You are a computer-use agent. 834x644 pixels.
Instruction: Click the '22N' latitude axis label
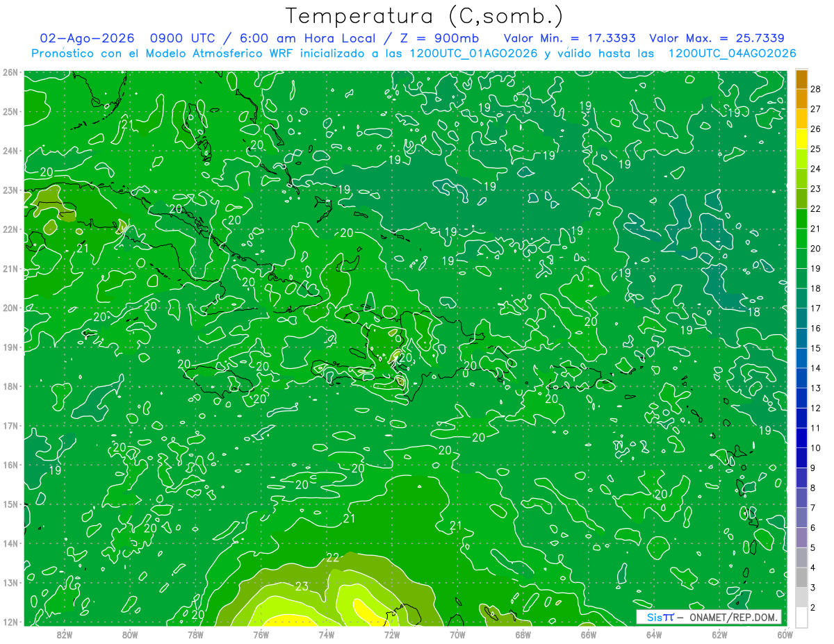click(10, 229)
